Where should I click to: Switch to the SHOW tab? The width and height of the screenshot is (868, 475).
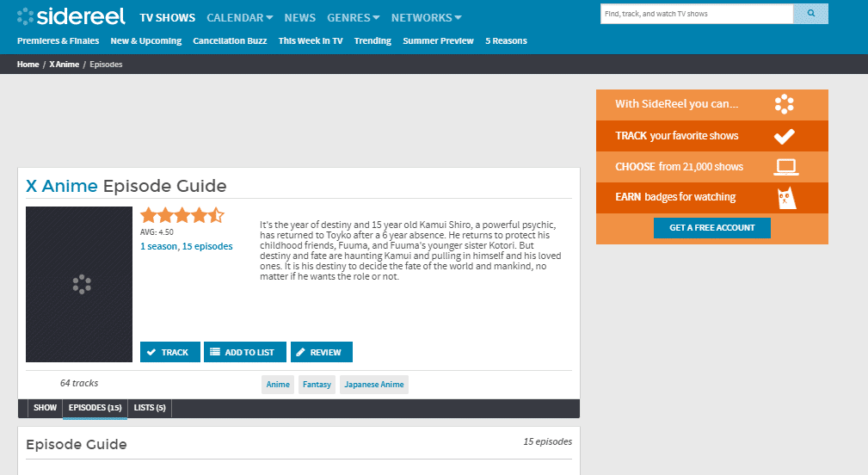pos(45,408)
